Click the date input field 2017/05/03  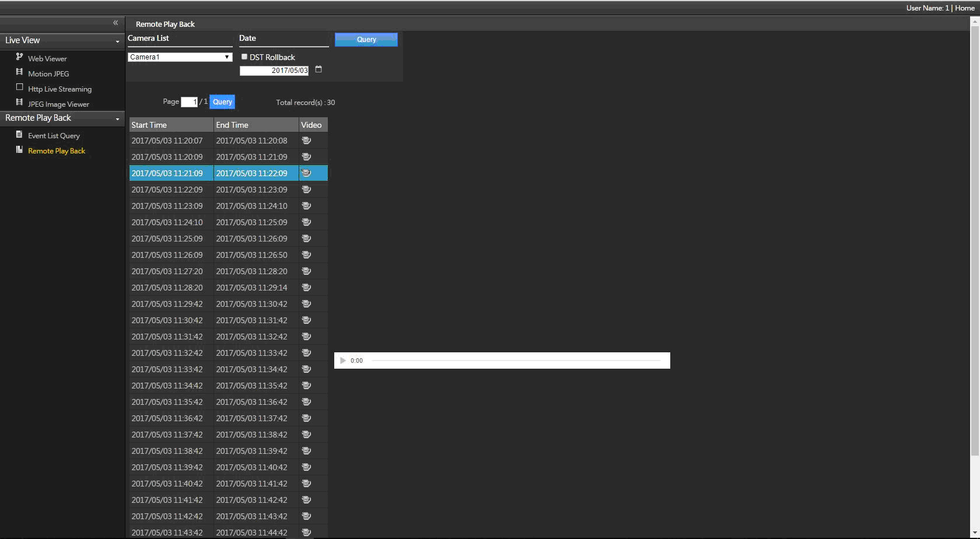[274, 71]
